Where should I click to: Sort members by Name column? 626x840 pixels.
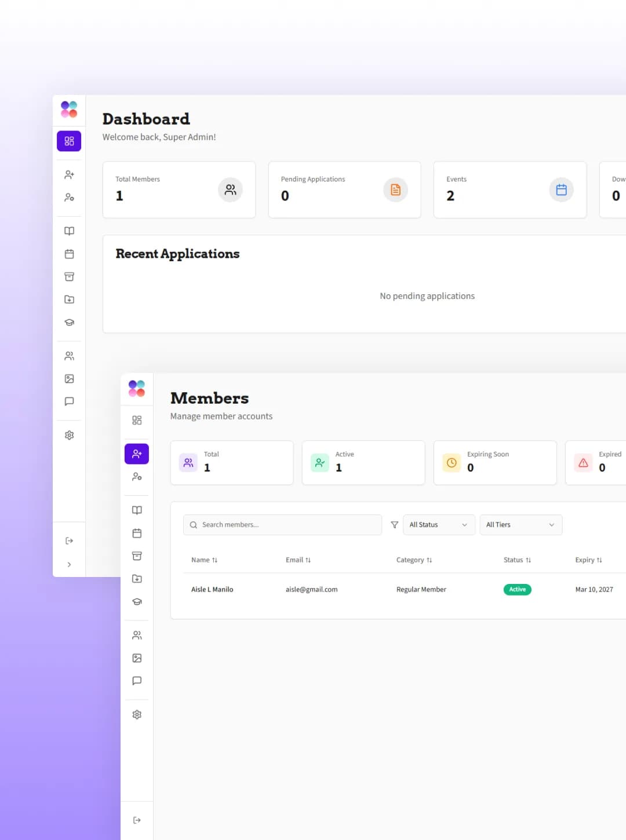[204, 560]
